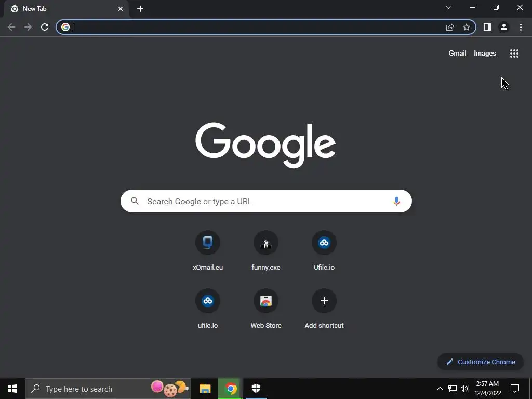Close the New Tab tab
Image resolution: width=532 pixels, height=399 pixels.
[x=121, y=9]
